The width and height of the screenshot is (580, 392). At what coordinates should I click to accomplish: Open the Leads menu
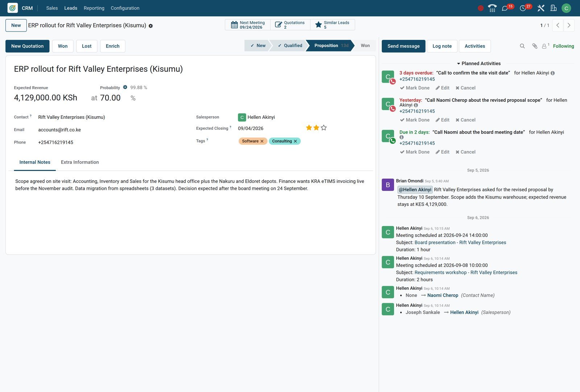(71, 8)
